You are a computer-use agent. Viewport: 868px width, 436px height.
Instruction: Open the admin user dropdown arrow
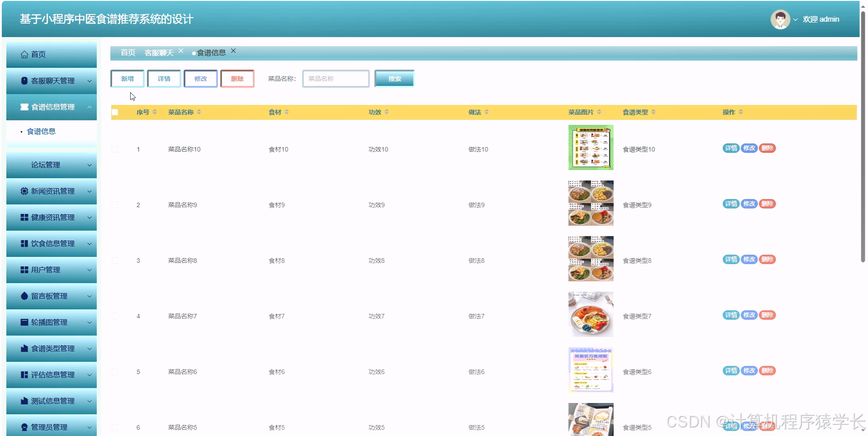[795, 19]
